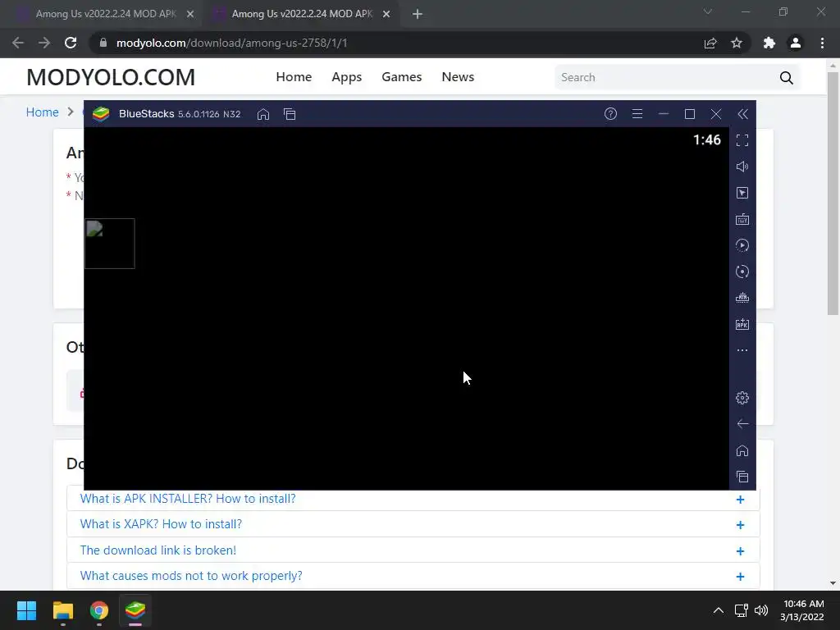Screen dimensions: 840x630
Task: Expand 'What is APK INSTALLER? How to install?'
Action: [413, 499]
